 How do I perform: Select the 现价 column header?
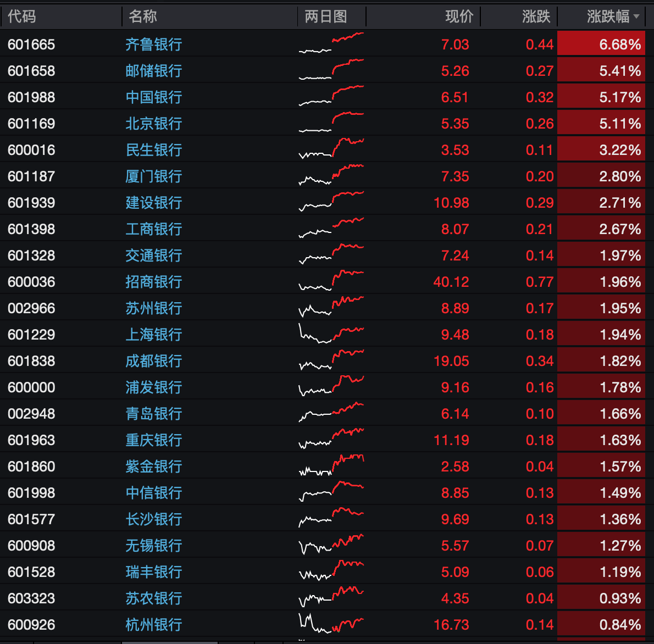(459, 16)
